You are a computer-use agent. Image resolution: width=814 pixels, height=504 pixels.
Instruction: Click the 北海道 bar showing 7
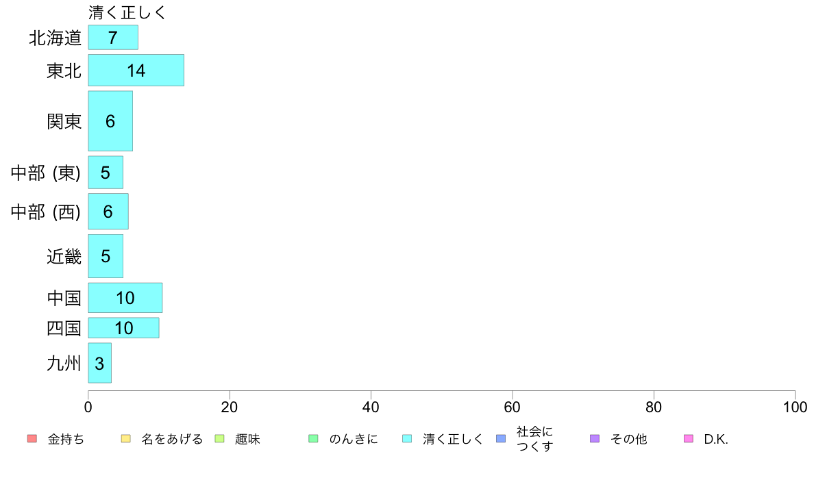tap(113, 38)
